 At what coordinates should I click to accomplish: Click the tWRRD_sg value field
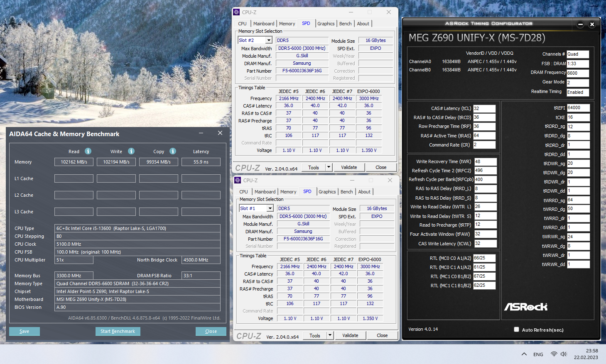point(579,200)
